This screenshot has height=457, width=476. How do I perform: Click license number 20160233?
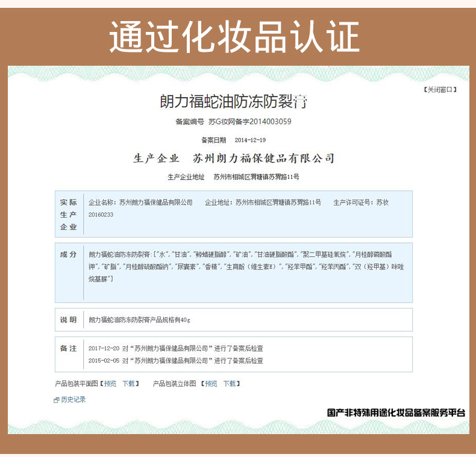tap(101, 215)
